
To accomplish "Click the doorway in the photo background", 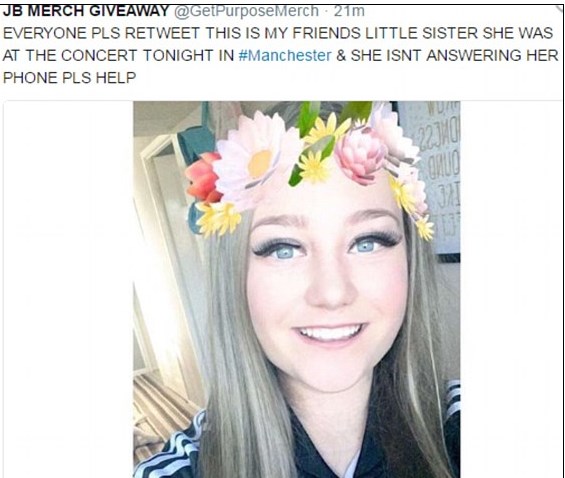I will tap(162, 252).
